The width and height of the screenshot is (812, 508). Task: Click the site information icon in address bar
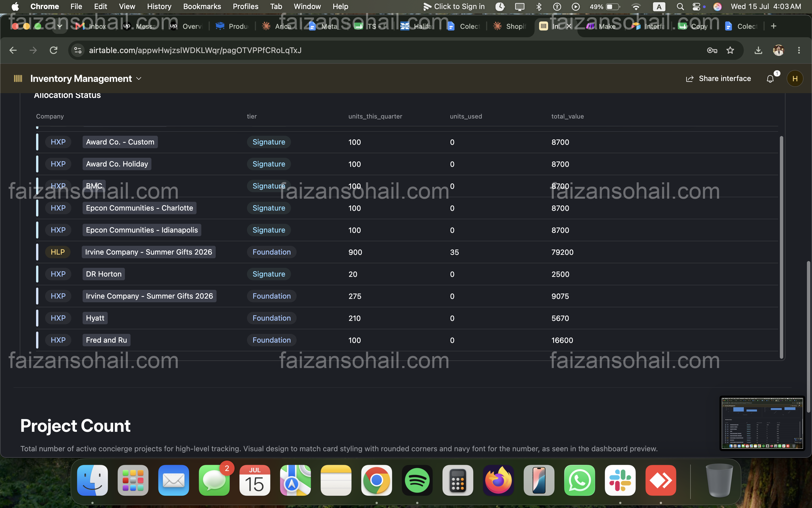pyautogui.click(x=78, y=50)
